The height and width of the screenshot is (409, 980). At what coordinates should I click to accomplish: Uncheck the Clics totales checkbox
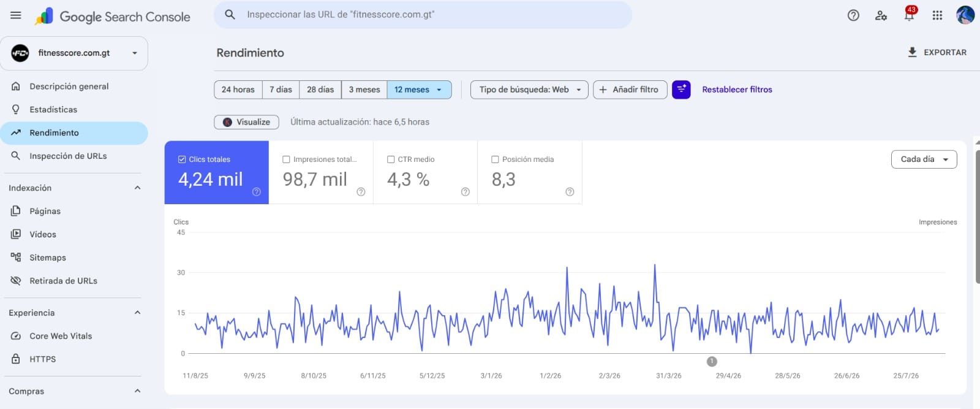[x=182, y=159]
